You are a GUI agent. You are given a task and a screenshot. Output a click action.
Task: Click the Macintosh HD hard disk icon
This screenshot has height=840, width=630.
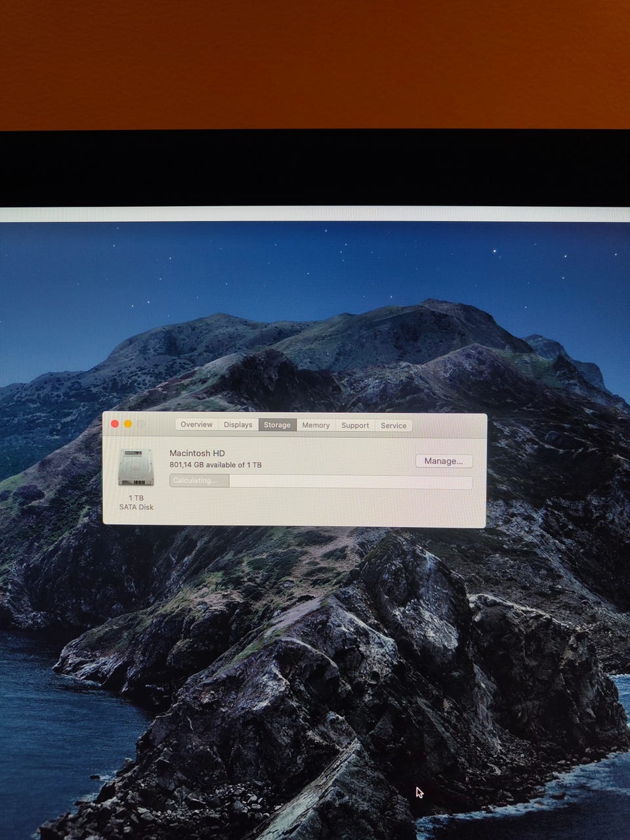pos(136,467)
